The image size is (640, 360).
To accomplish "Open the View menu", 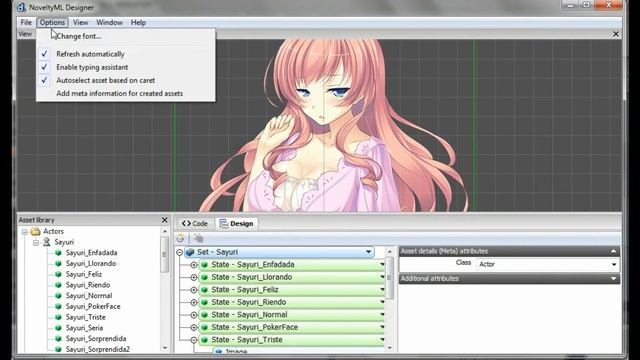I will [80, 22].
